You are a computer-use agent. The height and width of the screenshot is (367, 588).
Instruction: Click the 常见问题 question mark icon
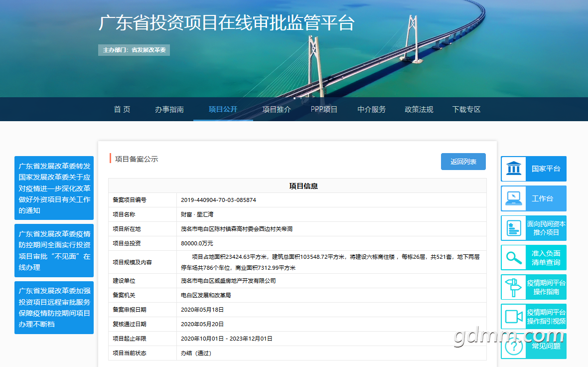pos(513,347)
